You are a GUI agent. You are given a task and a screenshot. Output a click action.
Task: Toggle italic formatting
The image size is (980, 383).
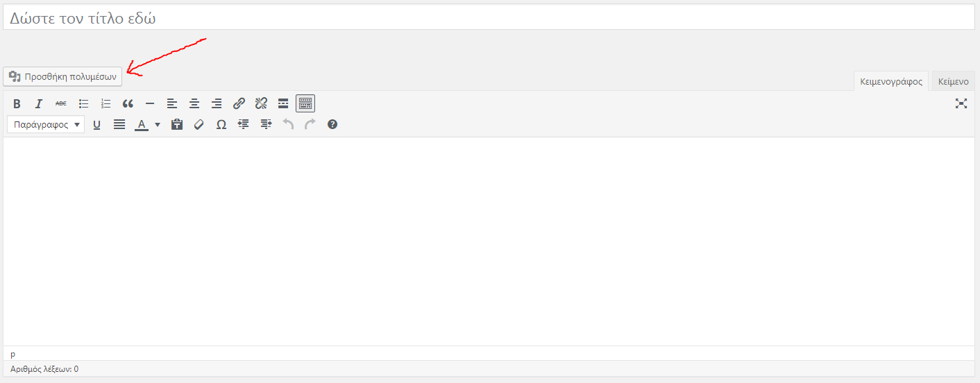click(x=39, y=104)
